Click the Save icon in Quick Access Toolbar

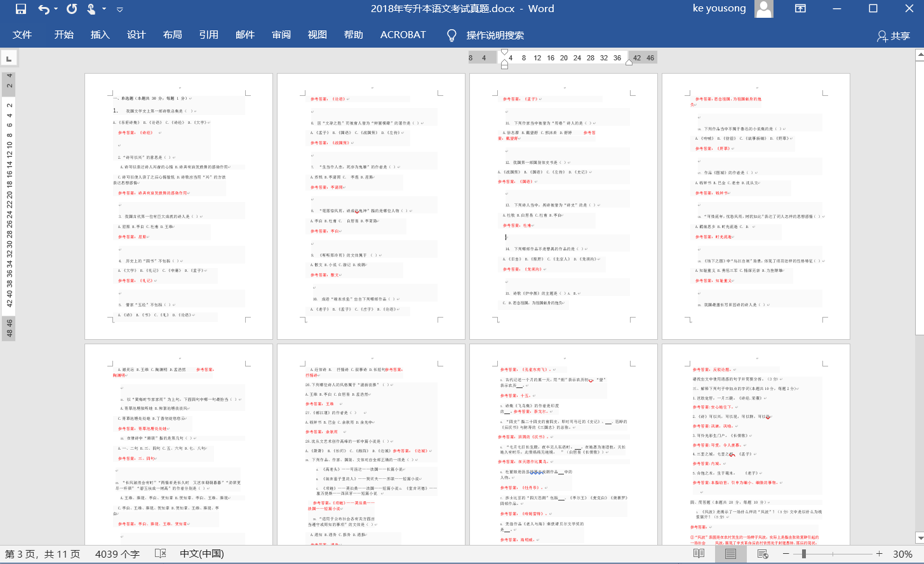point(20,9)
